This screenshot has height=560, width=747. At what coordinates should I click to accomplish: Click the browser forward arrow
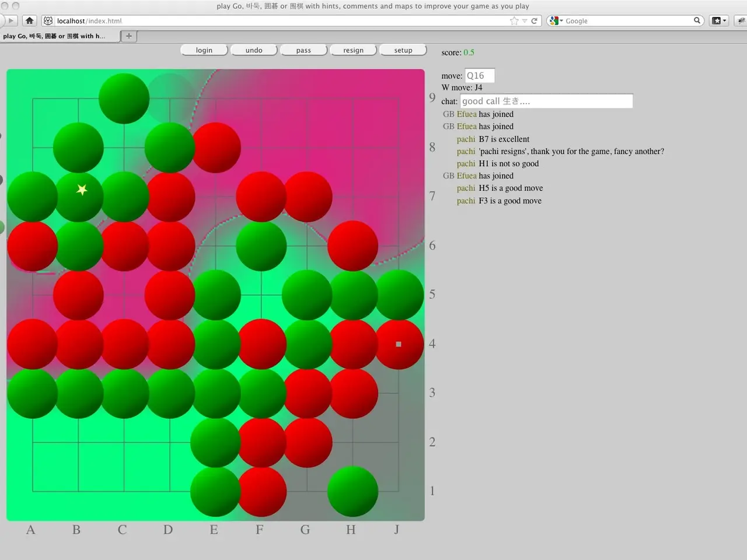tap(10, 20)
